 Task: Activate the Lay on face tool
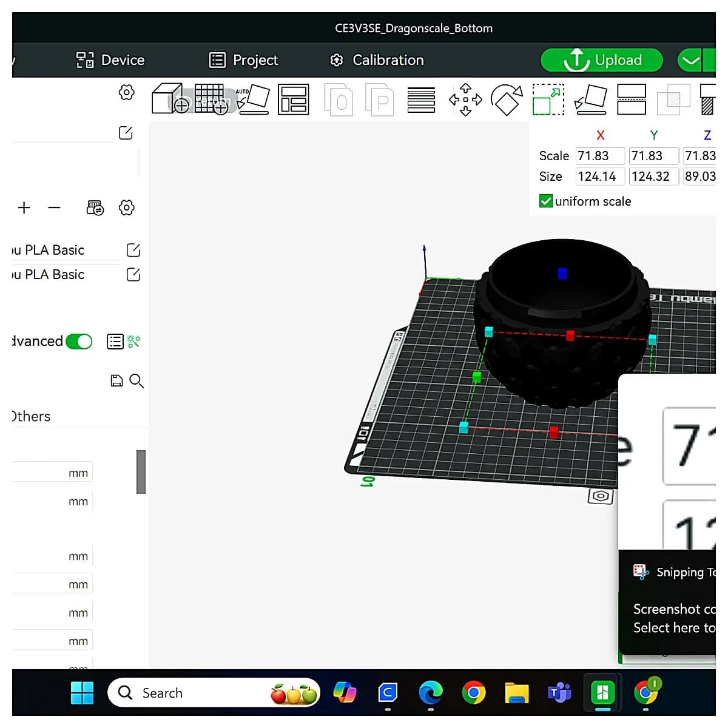tap(591, 99)
